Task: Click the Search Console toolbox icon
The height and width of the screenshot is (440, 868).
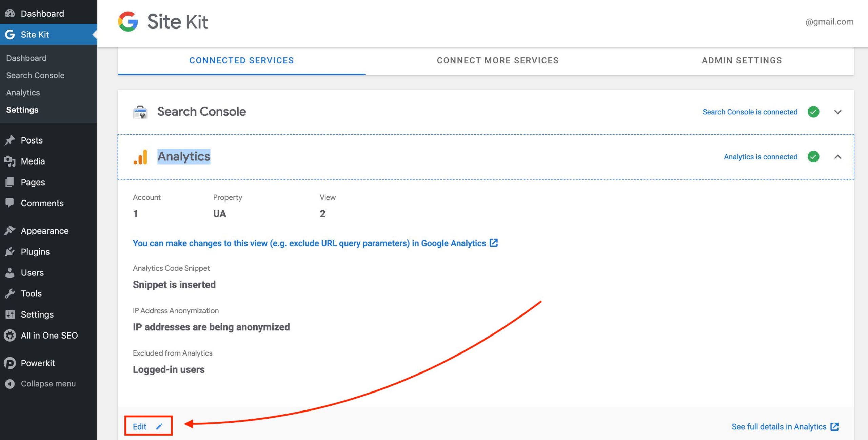Action: [140, 112]
